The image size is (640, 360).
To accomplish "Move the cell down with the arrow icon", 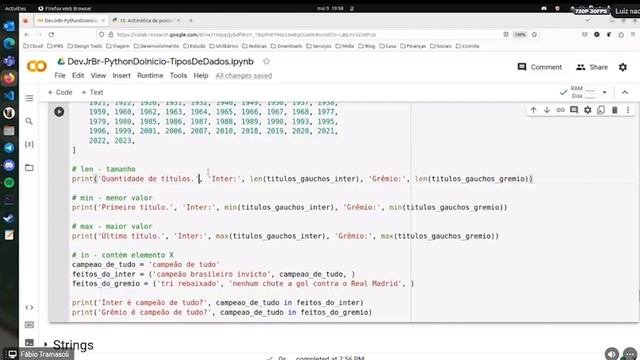I will (547, 110).
